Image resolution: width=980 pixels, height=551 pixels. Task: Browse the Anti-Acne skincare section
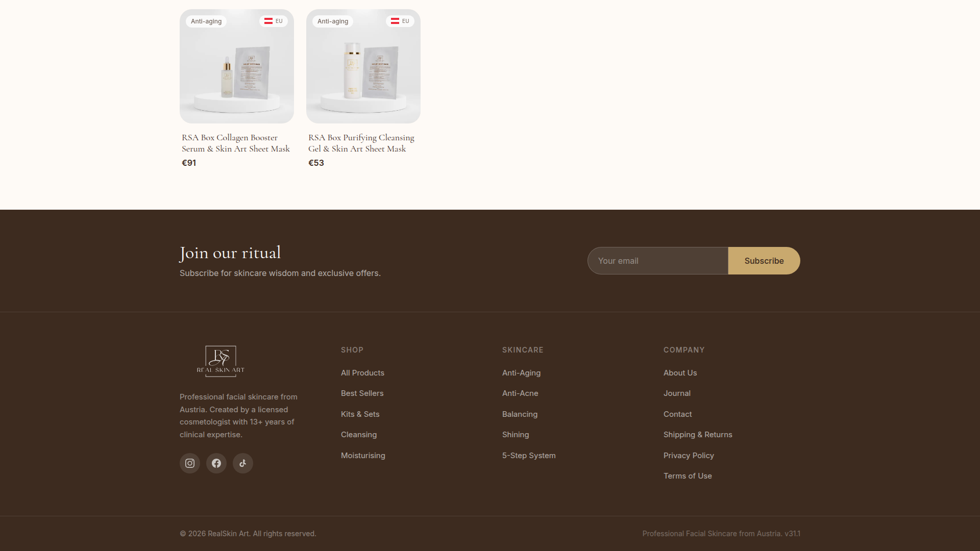520,393
